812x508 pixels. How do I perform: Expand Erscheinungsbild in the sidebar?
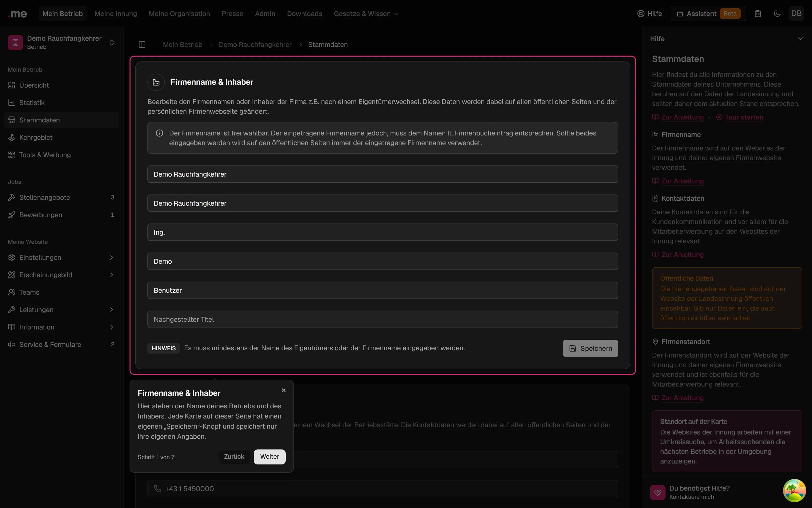click(62, 275)
